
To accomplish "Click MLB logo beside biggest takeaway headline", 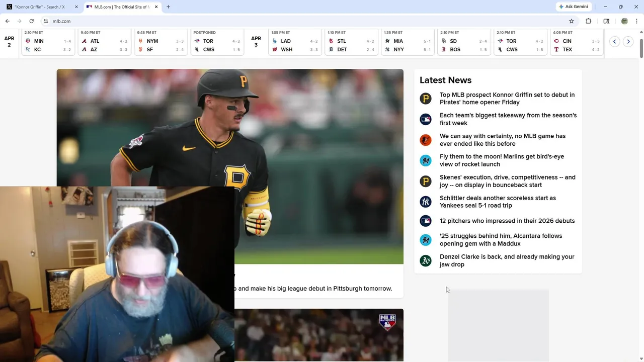I will click(426, 119).
